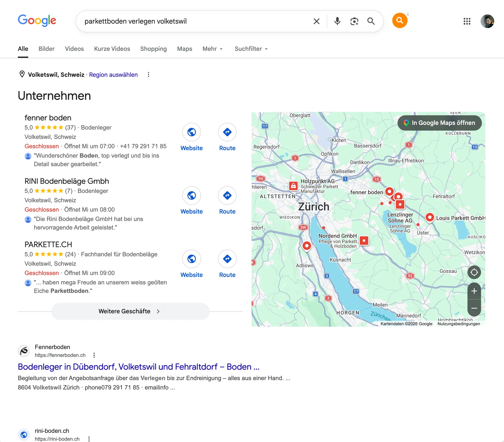Open the RINI Bodenbeläge Website icon
Viewport: 504px width, 442px height.
tap(192, 195)
